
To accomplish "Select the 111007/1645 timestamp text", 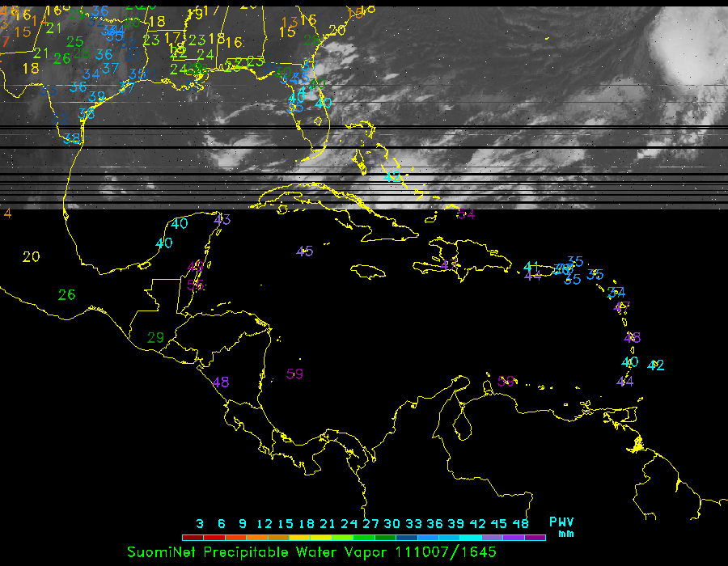I will [446, 551].
